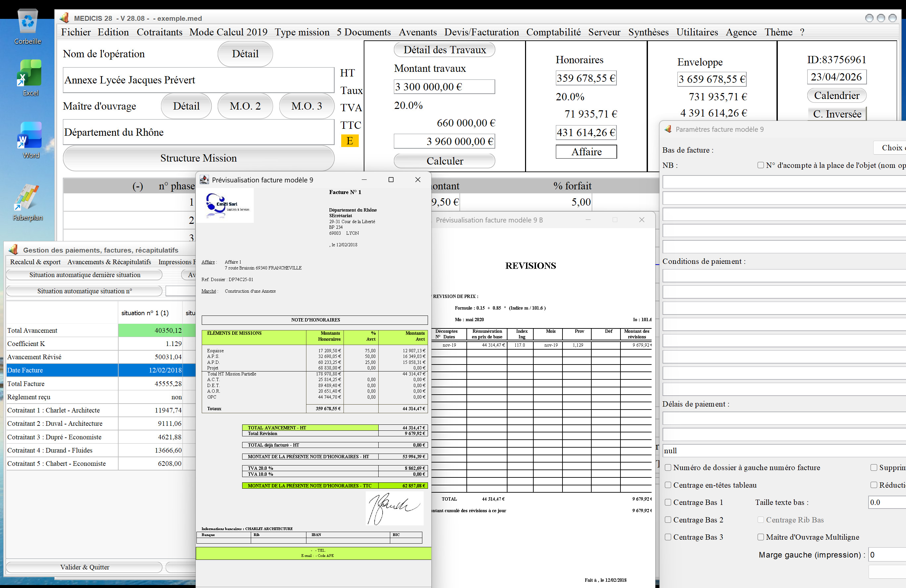Open the Structure Mission button
The width and height of the screenshot is (906, 588).
(x=198, y=158)
